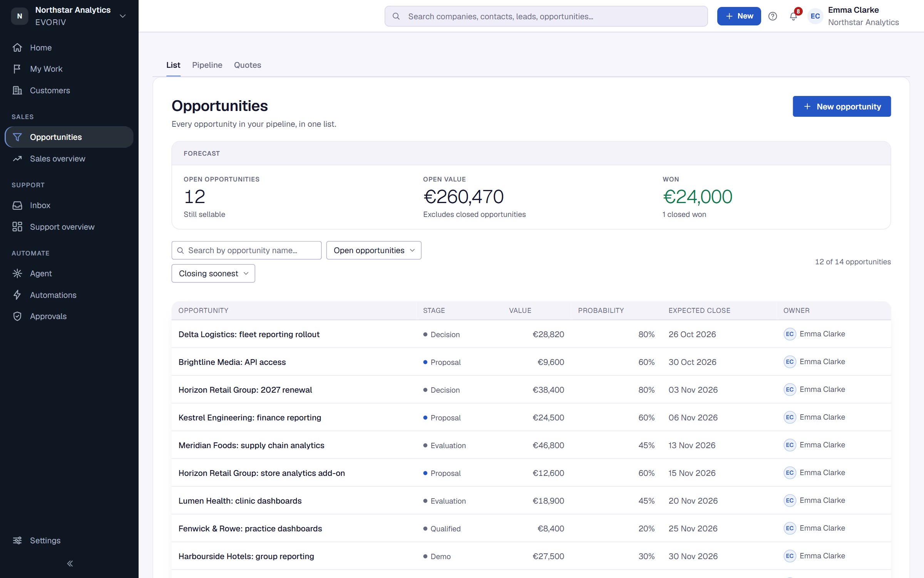
Task: Click the 20% probability cell
Action: pyautogui.click(x=646, y=529)
